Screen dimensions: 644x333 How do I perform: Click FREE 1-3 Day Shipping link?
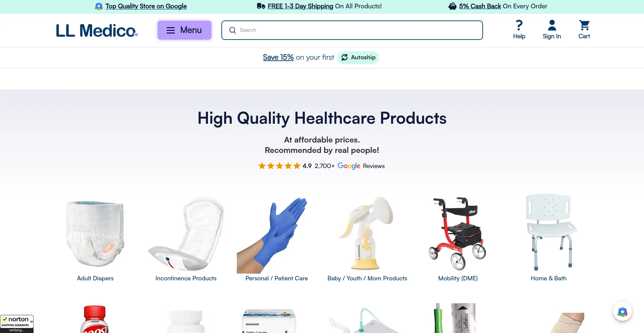[301, 6]
